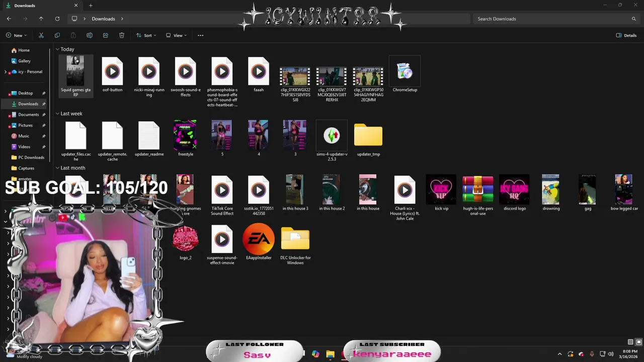Select the updater_readme text file
The height and width of the screenshot is (362, 644).
click(149, 139)
